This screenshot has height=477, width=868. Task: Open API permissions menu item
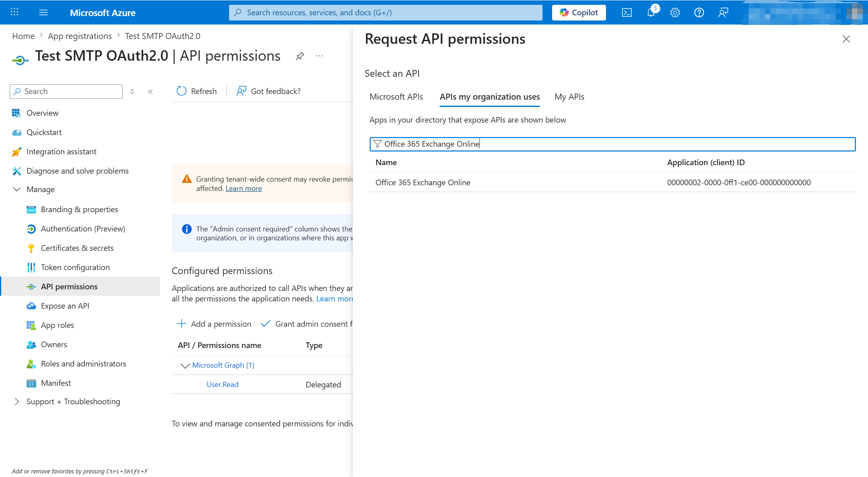point(80,286)
